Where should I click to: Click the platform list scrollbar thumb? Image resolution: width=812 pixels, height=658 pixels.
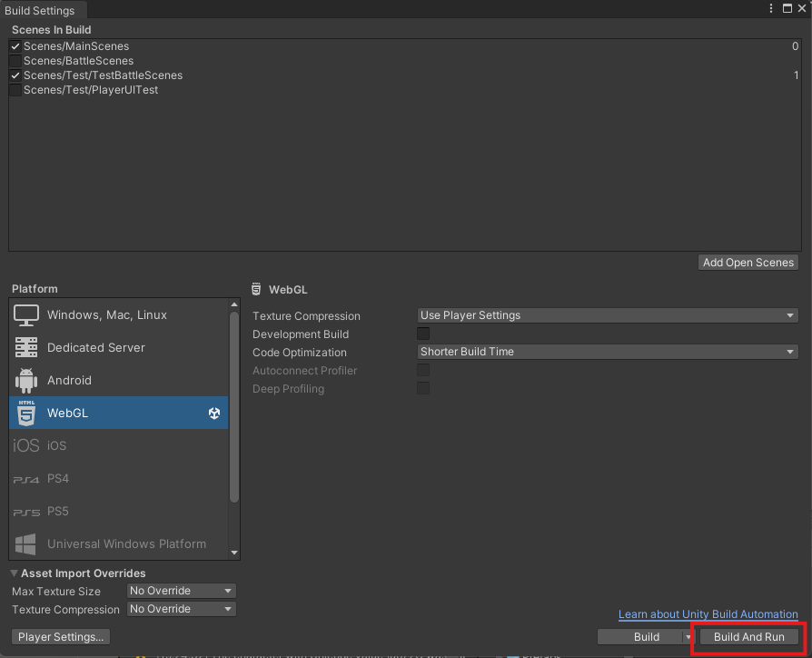pyautogui.click(x=234, y=407)
